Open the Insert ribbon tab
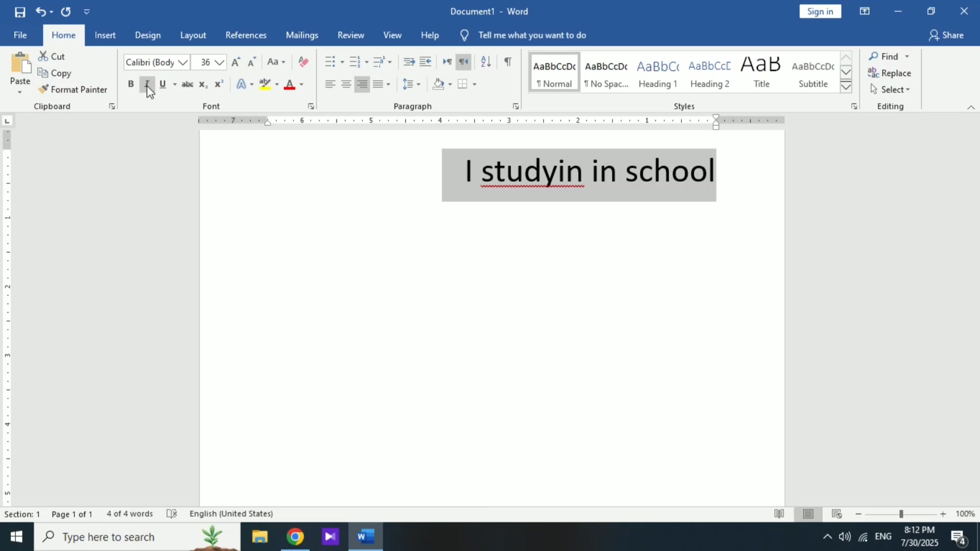The image size is (980, 551). 105,35
